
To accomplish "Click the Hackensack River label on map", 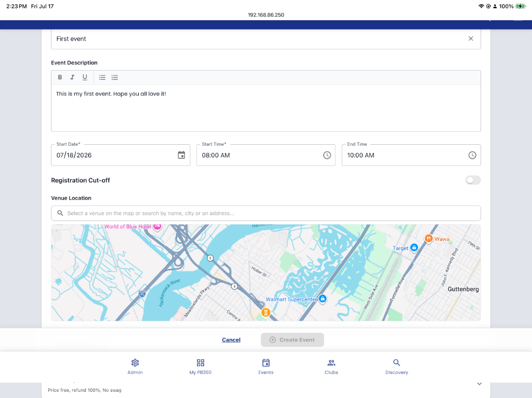I will pos(170,293).
